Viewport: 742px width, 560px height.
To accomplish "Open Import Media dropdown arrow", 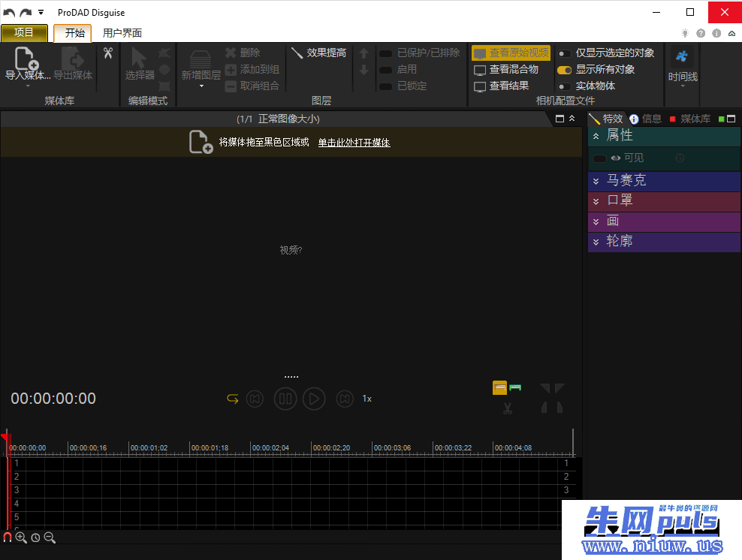I will click(28, 86).
